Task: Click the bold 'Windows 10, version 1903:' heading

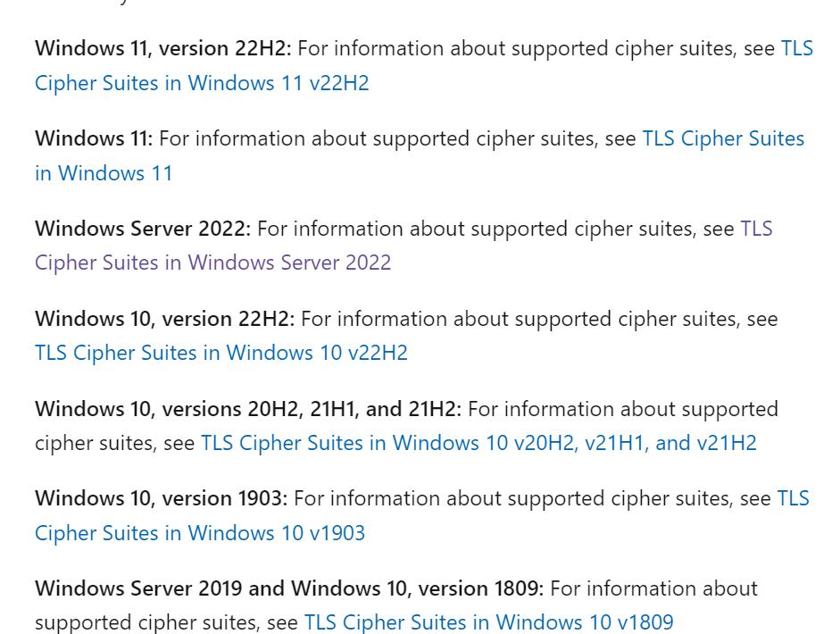Action: coord(162,498)
